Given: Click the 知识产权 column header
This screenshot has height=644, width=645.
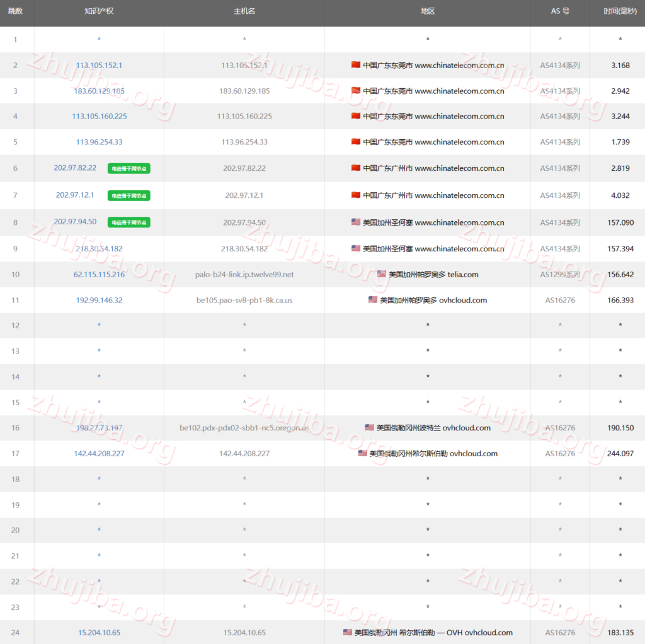Looking at the screenshot, I should tap(98, 11).
